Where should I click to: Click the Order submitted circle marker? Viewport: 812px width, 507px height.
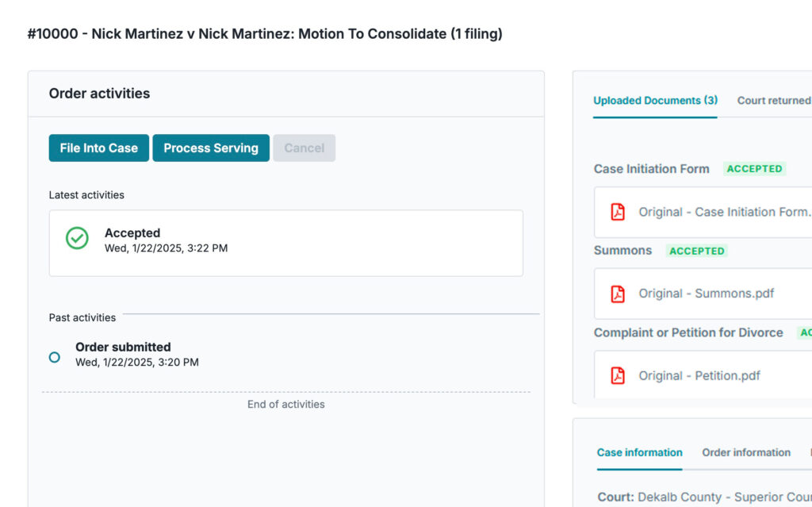click(55, 357)
